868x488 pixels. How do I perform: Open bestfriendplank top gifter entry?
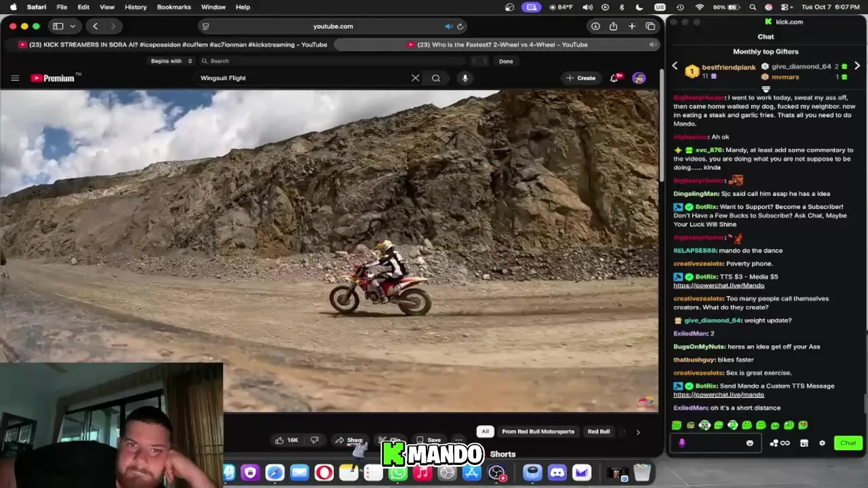(719, 70)
